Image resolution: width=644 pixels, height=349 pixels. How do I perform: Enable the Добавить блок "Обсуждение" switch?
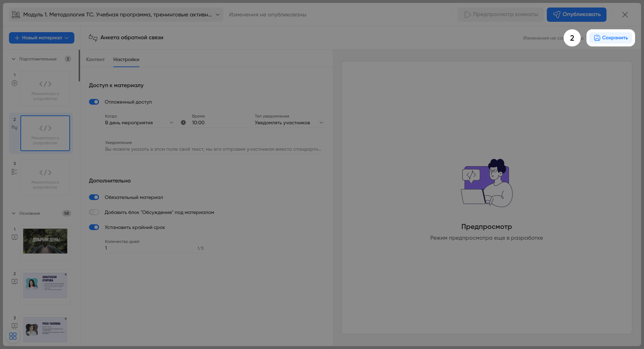pyautogui.click(x=94, y=212)
